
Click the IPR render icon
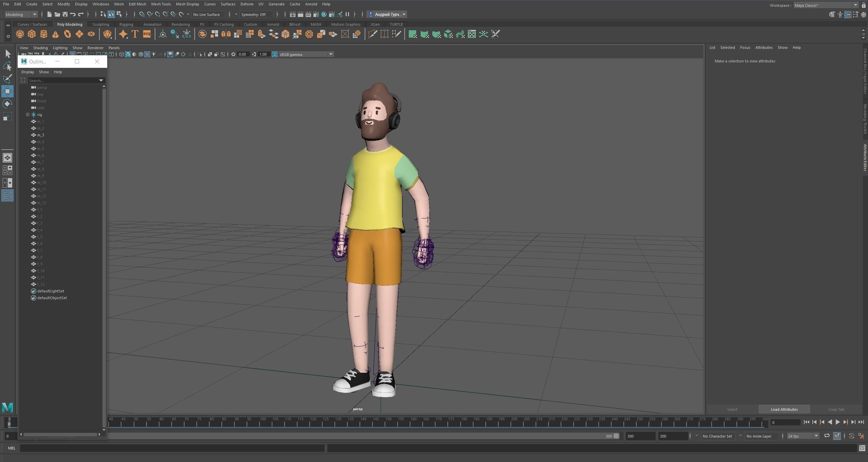point(308,14)
